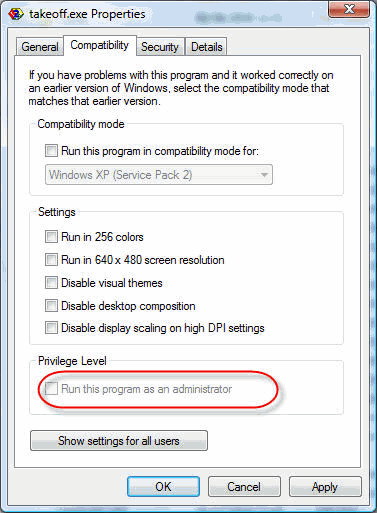Click the Cancel button

click(x=244, y=487)
